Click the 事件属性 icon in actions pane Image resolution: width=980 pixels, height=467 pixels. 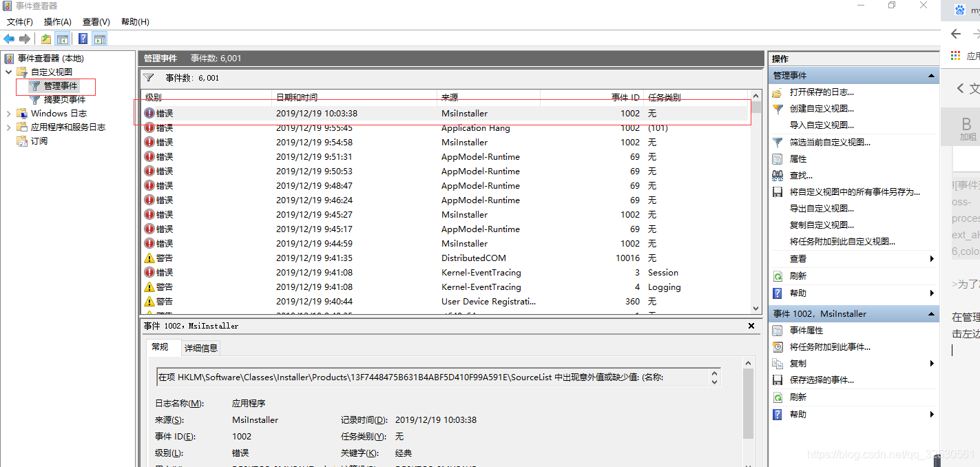pos(778,331)
